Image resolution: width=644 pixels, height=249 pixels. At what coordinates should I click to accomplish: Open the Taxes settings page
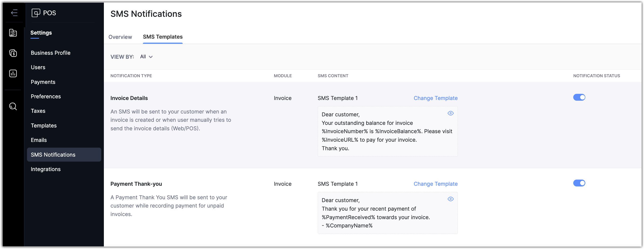pyautogui.click(x=38, y=111)
